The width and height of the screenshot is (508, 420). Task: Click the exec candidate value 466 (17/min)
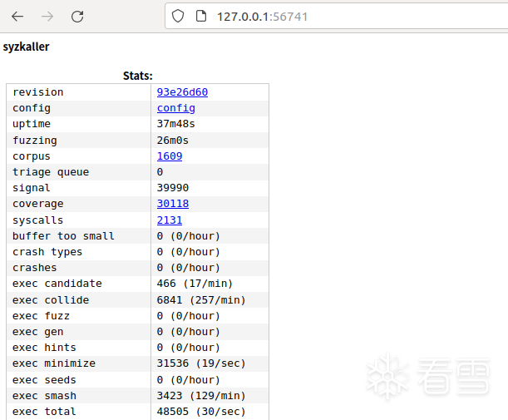195,284
